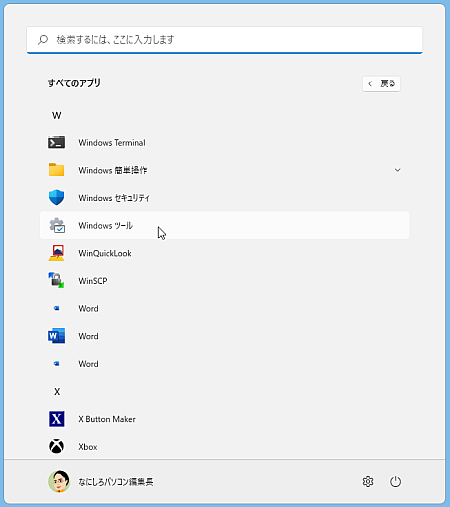The height and width of the screenshot is (507, 450).
Task: Select the Windows Terminal label
Action: point(112,143)
